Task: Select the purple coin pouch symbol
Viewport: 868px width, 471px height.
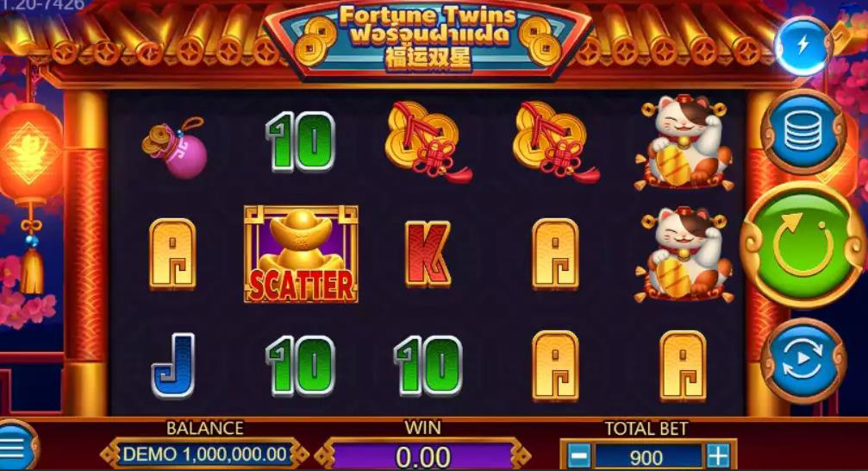Action: click(x=175, y=147)
